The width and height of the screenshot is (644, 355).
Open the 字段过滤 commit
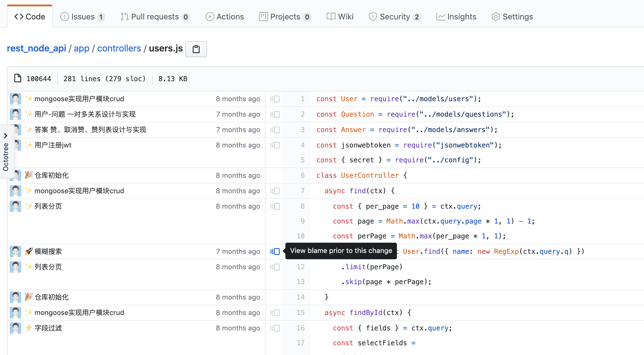point(48,328)
